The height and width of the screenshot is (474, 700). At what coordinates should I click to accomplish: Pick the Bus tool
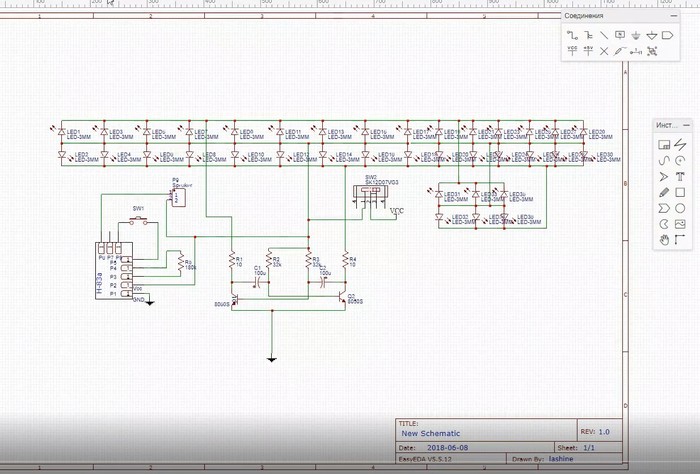(588, 34)
